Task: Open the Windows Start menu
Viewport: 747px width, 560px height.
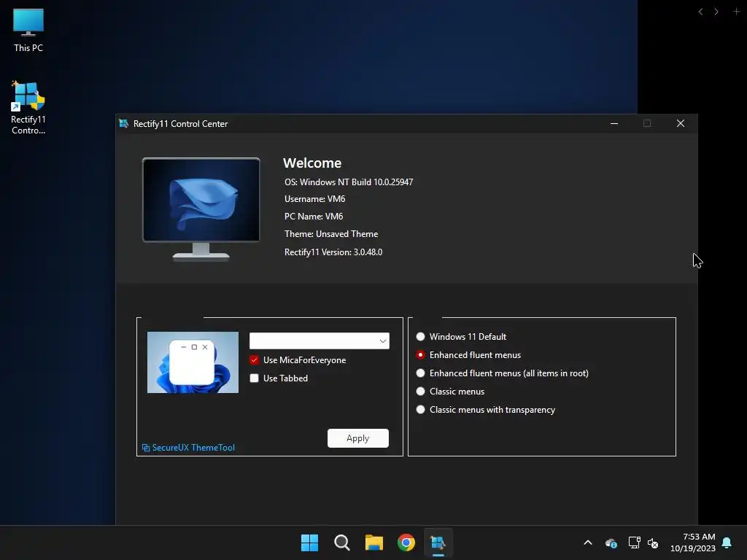Action: [x=309, y=542]
